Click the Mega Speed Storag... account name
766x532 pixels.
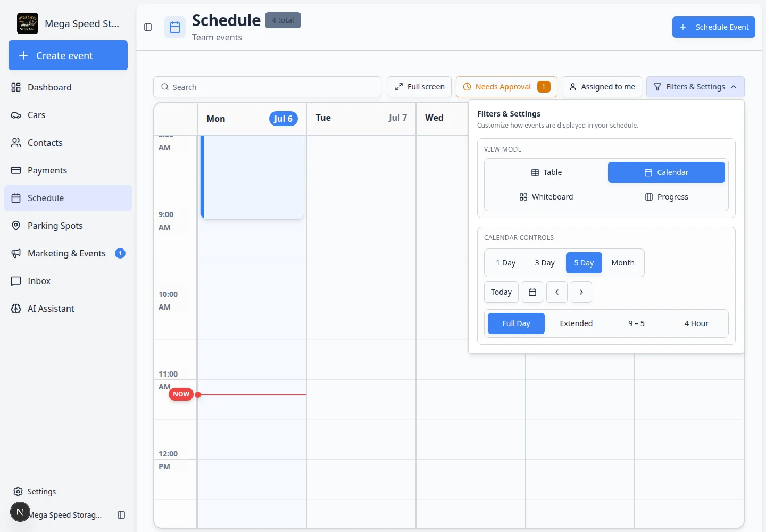65,515
